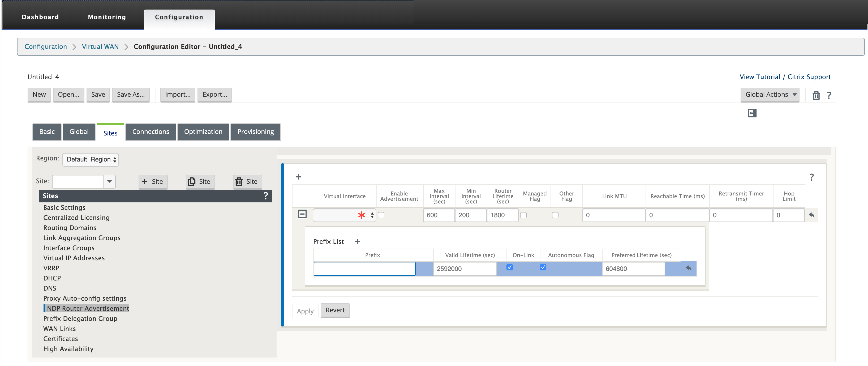
Task: Click the Revert button
Action: click(x=335, y=310)
